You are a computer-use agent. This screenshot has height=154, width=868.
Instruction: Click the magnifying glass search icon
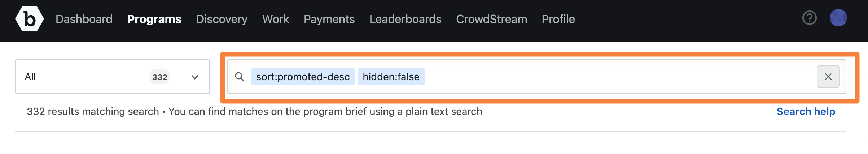tap(240, 77)
